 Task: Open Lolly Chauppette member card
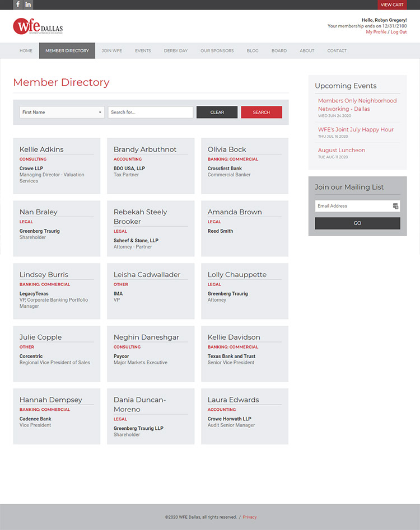point(245,291)
